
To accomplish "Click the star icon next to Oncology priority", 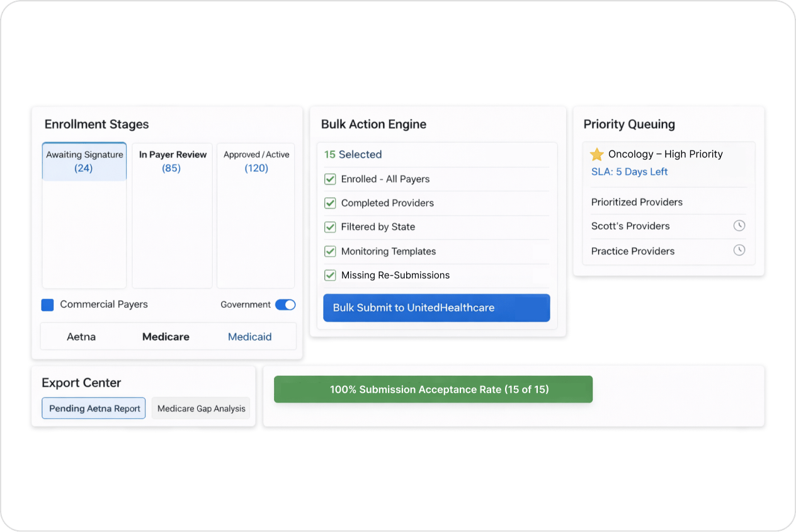I will [596, 153].
